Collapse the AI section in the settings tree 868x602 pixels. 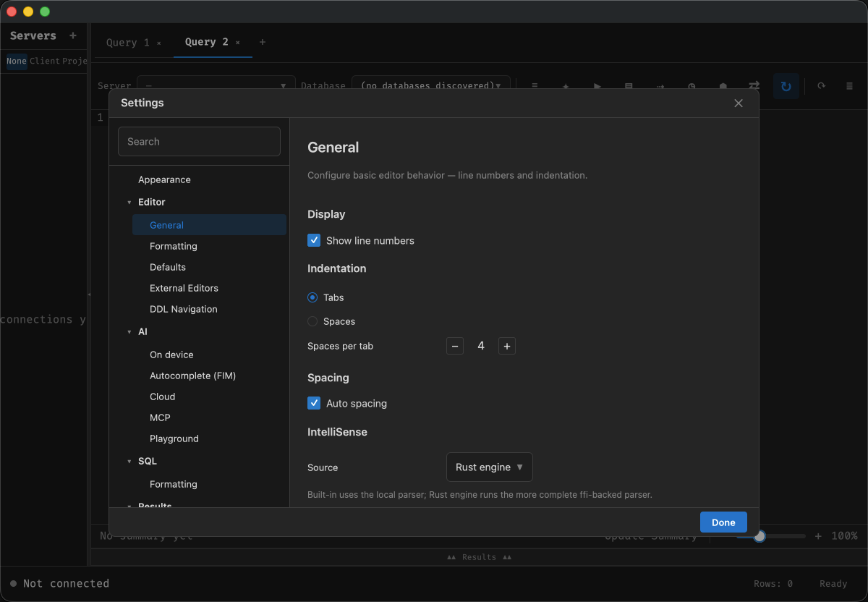pos(129,332)
